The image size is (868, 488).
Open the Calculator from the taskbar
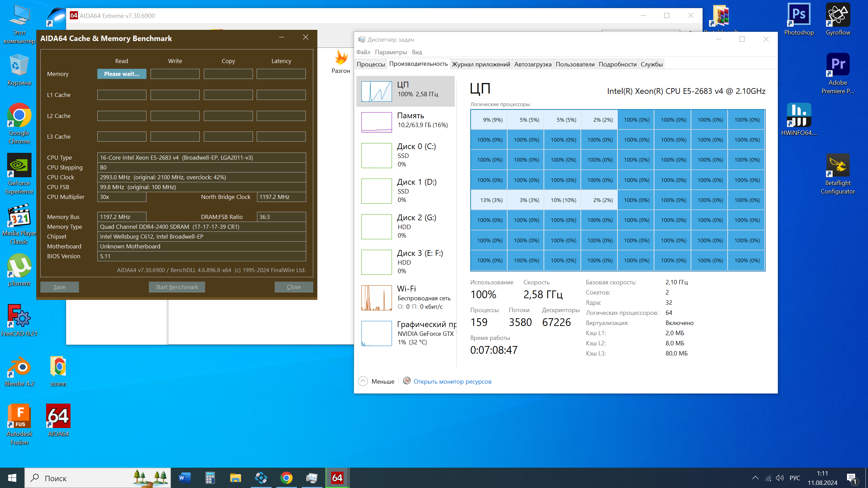coord(210,478)
